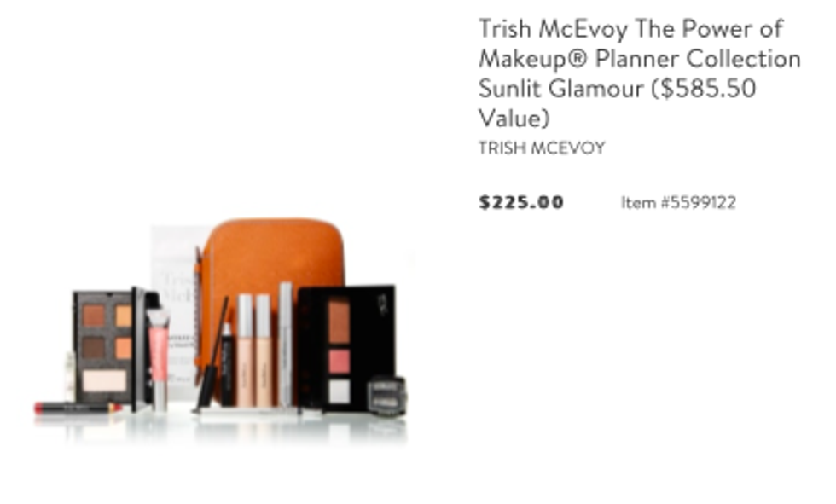Pick the white highlighter pan in black compact
The image size is (836, 504).
pyautogui.click(x=340, y=391)
